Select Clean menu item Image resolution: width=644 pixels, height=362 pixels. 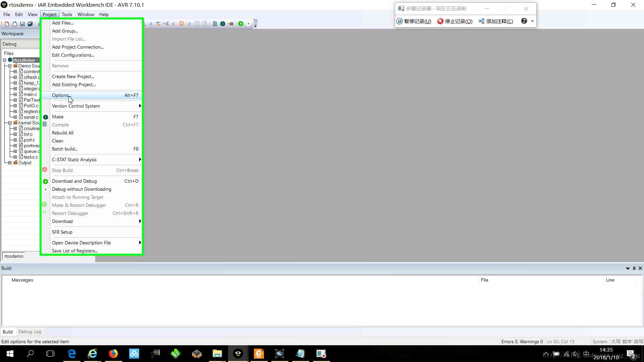point(92,141)
